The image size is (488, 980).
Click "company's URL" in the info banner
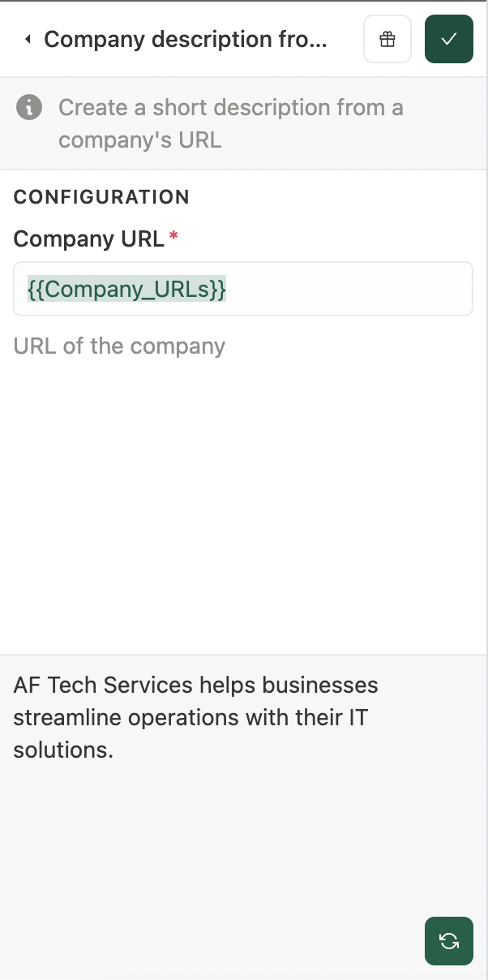point(139,140)
